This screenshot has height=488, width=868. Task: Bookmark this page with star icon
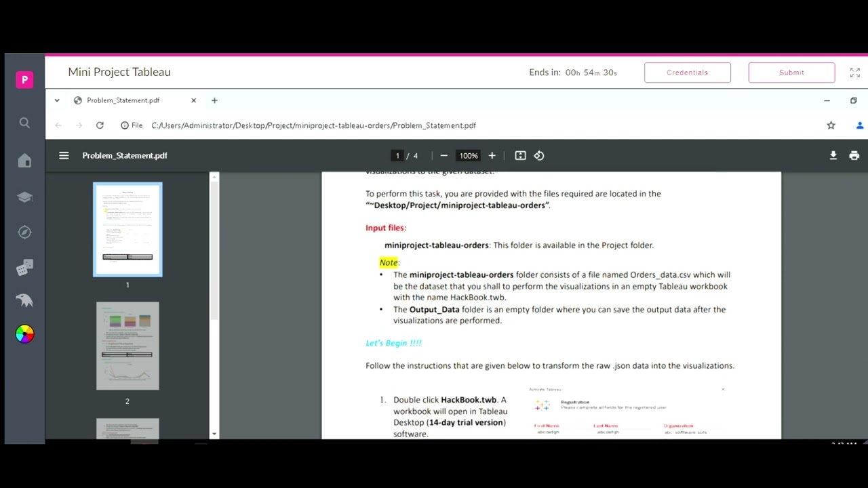click(831, 125)
